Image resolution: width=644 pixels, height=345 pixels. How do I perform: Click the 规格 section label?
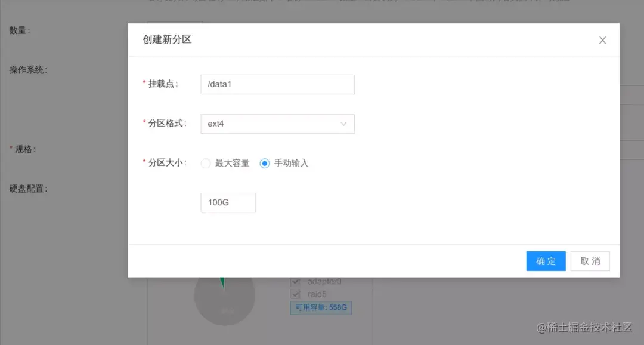click(24, 149)
